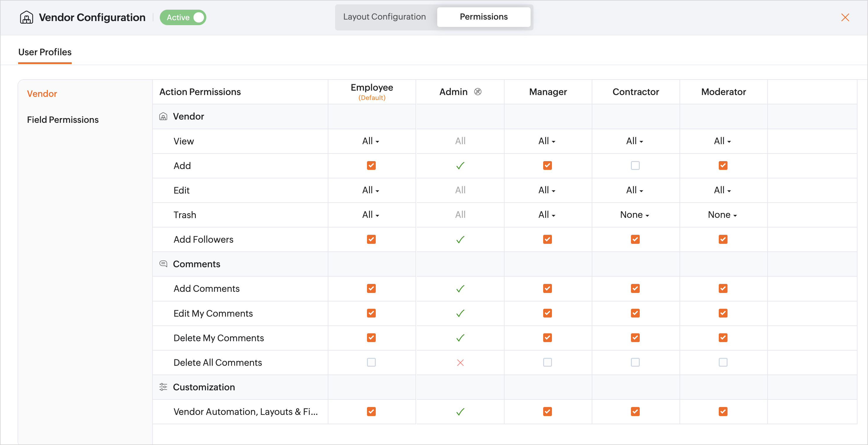The image size is (868, 445).
Task: Click the Vendor Configuration building icon
Action: point(26,17)
